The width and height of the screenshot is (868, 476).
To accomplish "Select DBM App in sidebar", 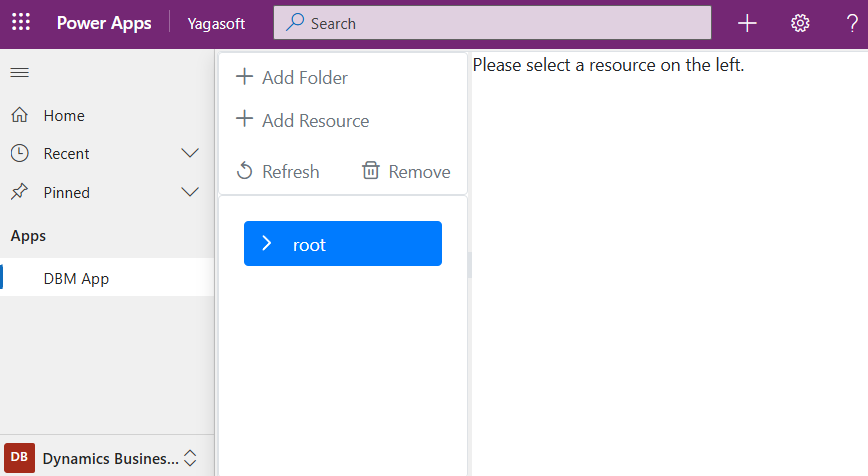I will [107, 278].
